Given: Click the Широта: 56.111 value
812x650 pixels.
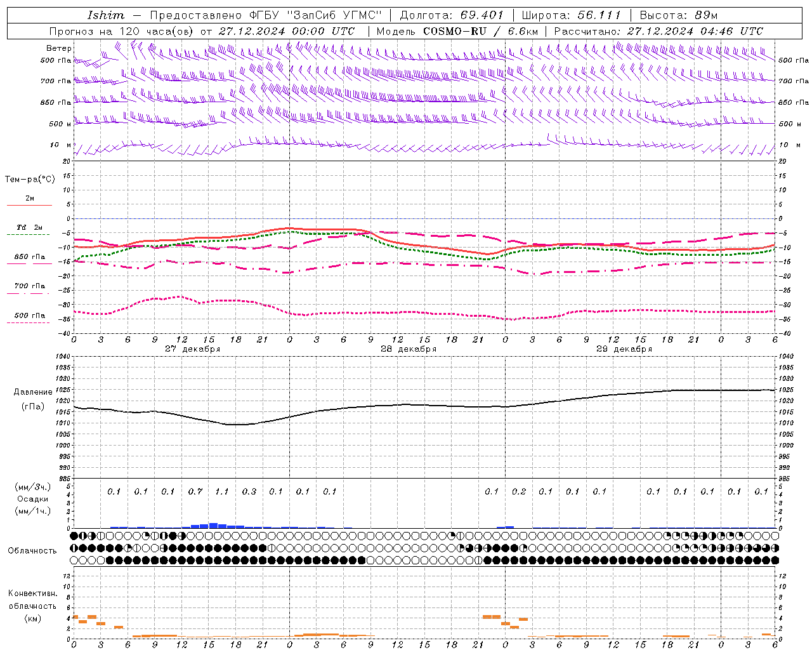Looking at the screenshot, I should tap(572, 15).
